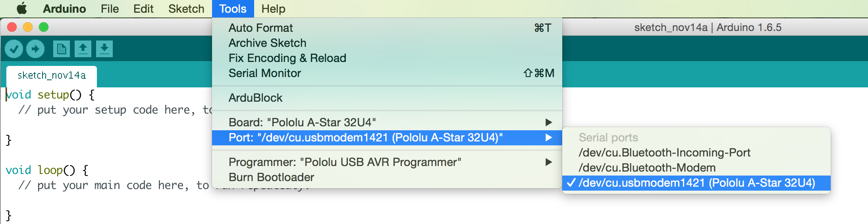The width and height of the screenshot is (868, 224).
Task: Click the New sketch toolbar icon
Action: coord(61,49)
